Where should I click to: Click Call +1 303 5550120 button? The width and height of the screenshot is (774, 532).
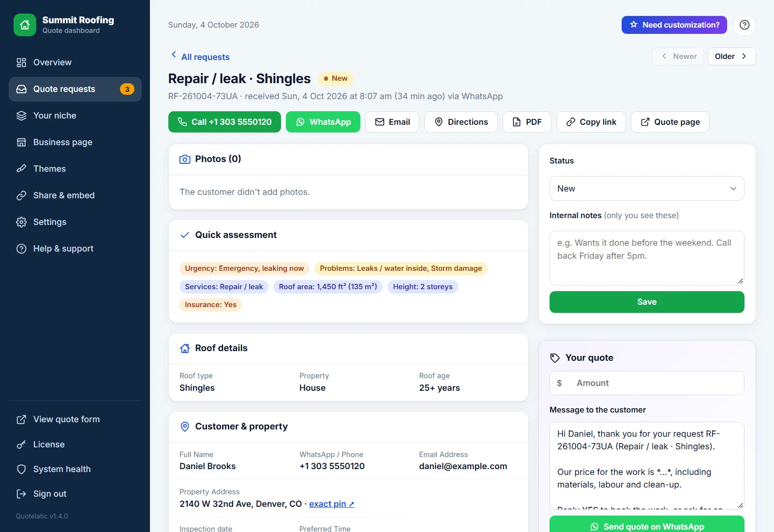coord(224,122)
